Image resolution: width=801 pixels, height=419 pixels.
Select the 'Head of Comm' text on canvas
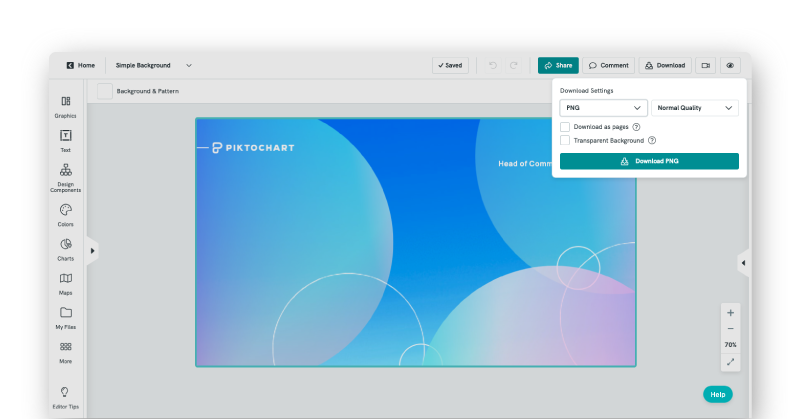525,164
